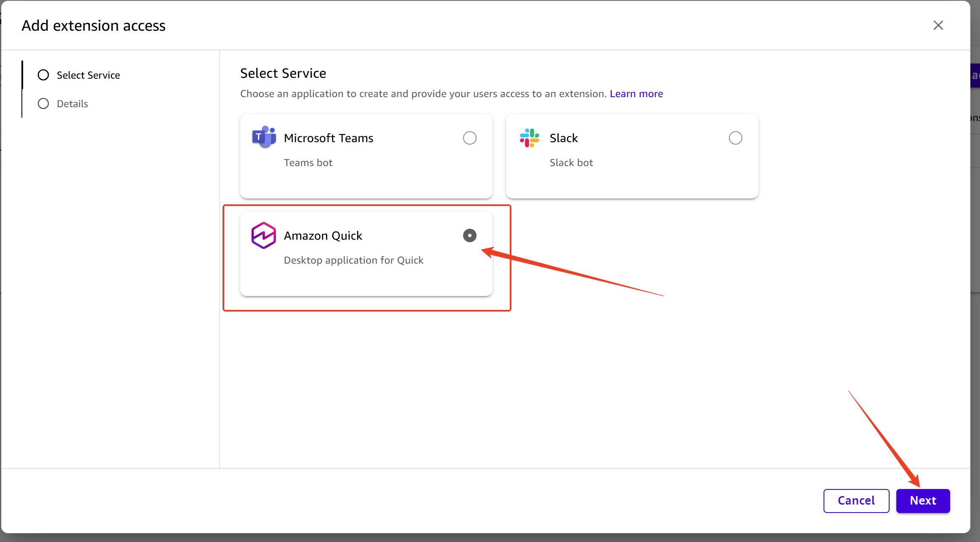Click the Slack logo icon
This screenshot has width=980, height=542.
point(530,138)
